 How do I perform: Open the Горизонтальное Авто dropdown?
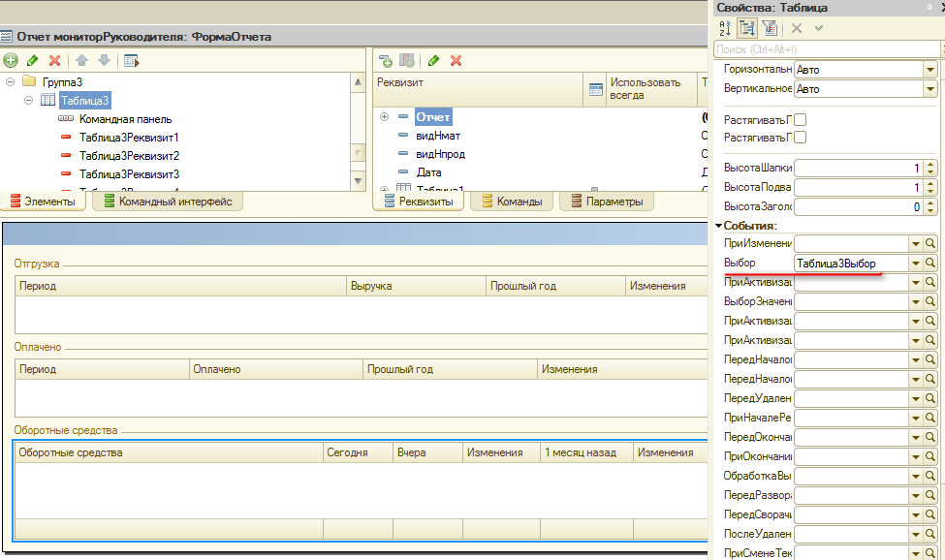click(x=930, y=70)
